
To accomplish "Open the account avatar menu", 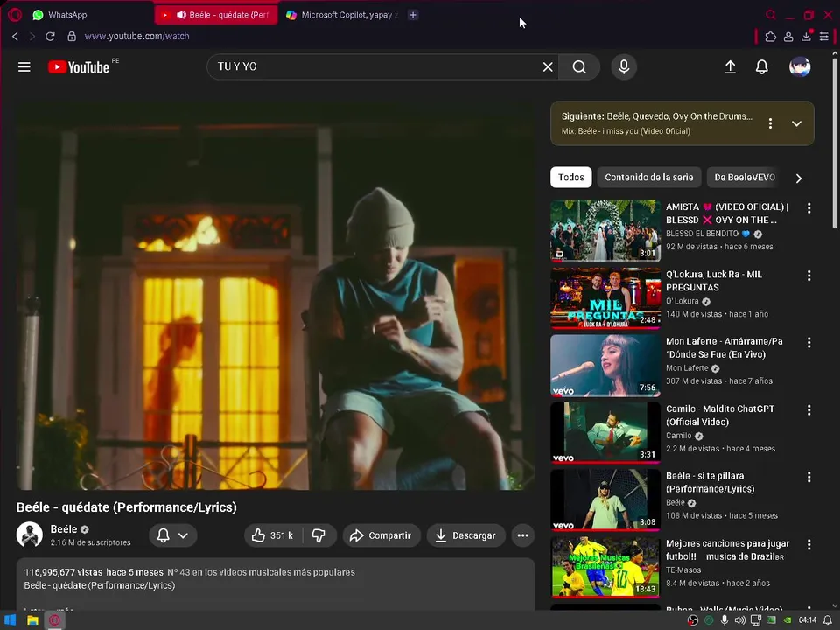I will (x=800, y=67).
